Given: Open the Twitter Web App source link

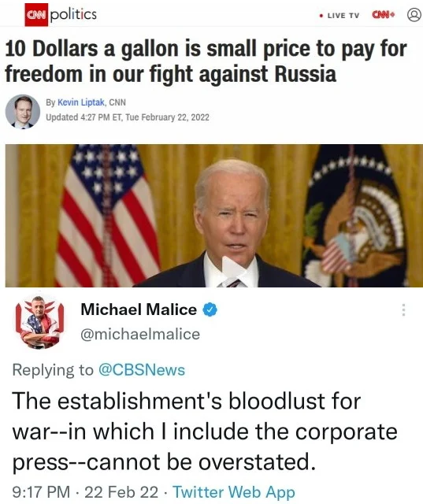Looking at the screenshot, I should (234, 492).
